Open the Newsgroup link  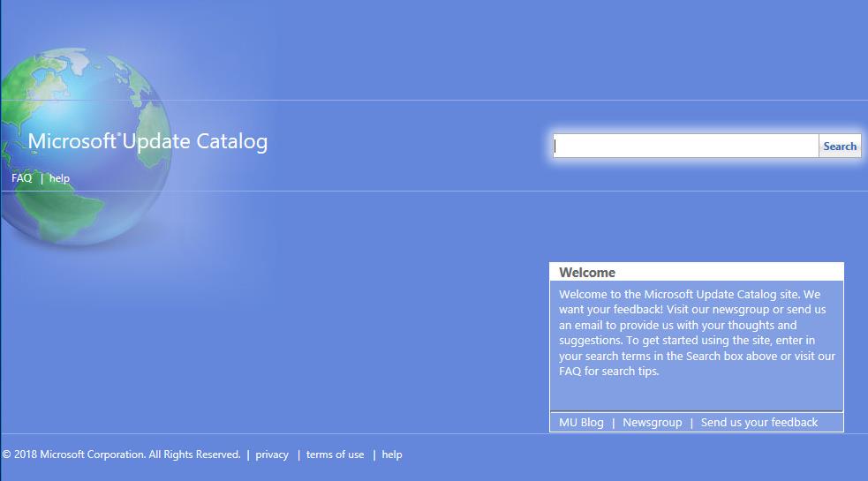pos(653,423)
